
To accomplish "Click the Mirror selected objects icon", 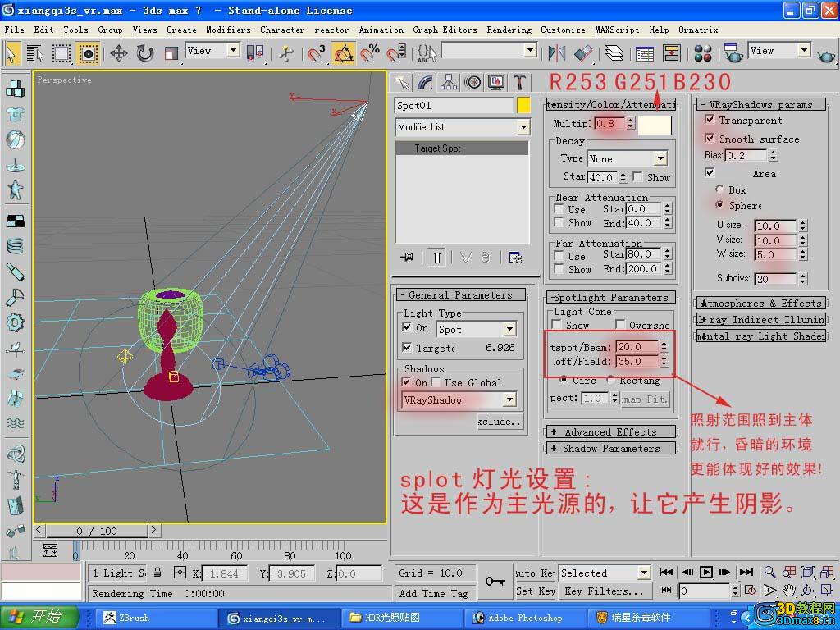I will (x=557, y=53).
